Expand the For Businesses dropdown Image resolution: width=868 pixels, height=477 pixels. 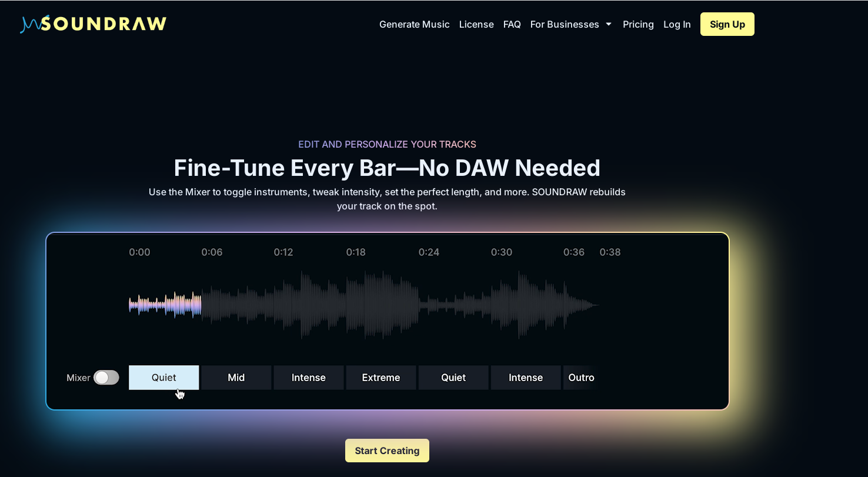click(571, 24)
